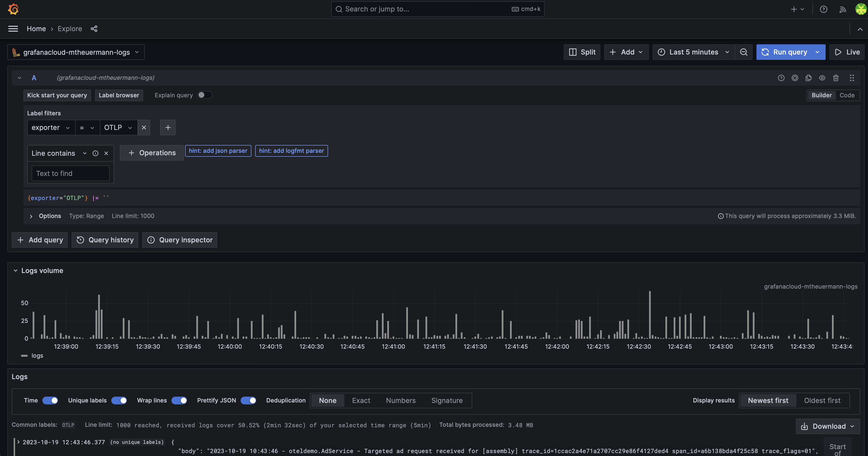Open the Last 5 minutes time picker
This screenshot has height=456, width=868.
coord(694,52)
